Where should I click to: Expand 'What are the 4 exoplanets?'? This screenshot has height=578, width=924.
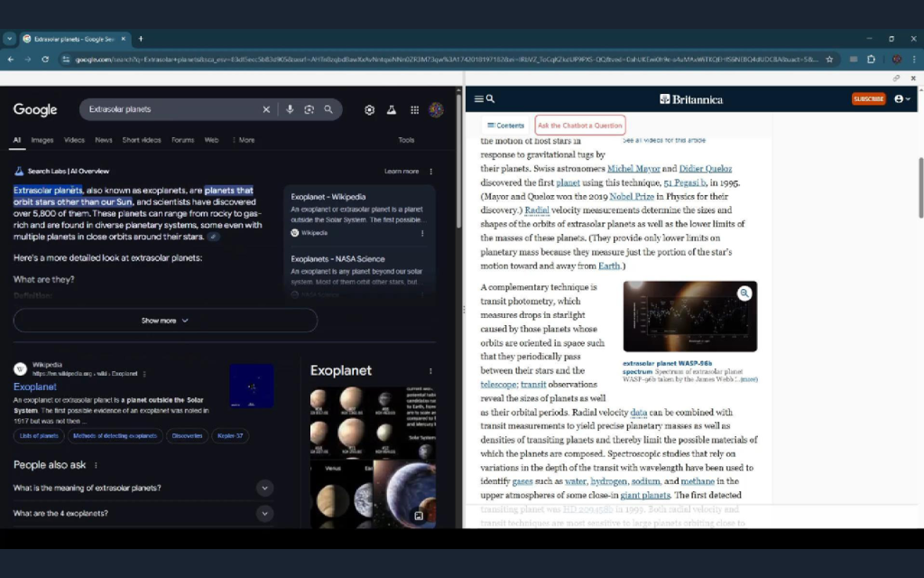[x=264, y=513]
